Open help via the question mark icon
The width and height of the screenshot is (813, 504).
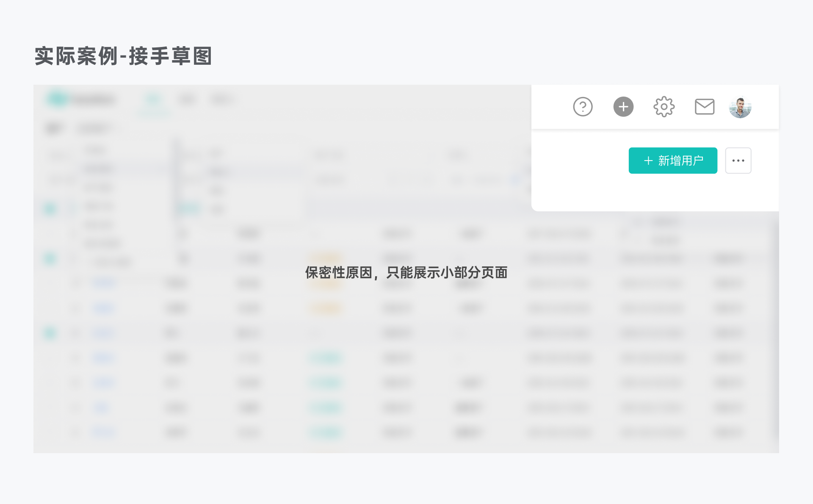(x=583, y=107)
